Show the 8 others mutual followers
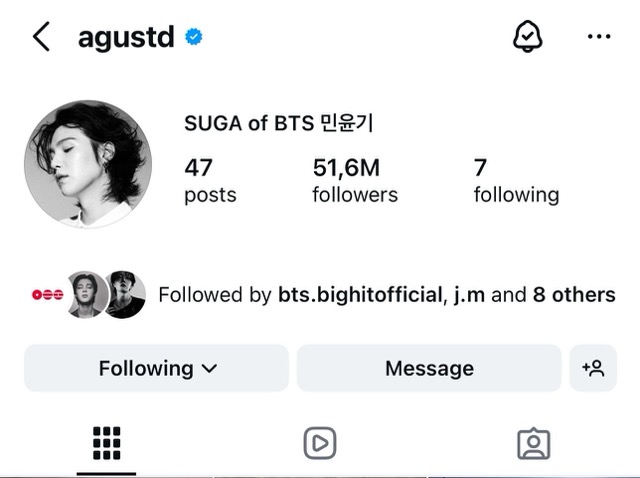The width and height of the screenshot is (640, 478). (x=574, y=295)
